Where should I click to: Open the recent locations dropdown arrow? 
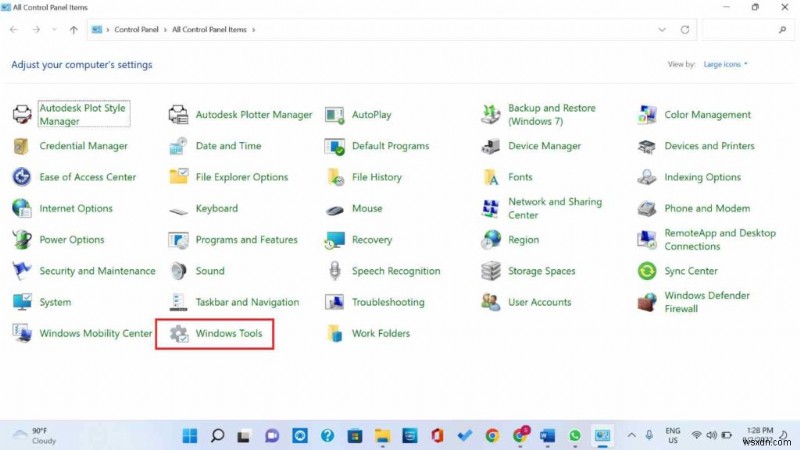[x=54, y=30]
